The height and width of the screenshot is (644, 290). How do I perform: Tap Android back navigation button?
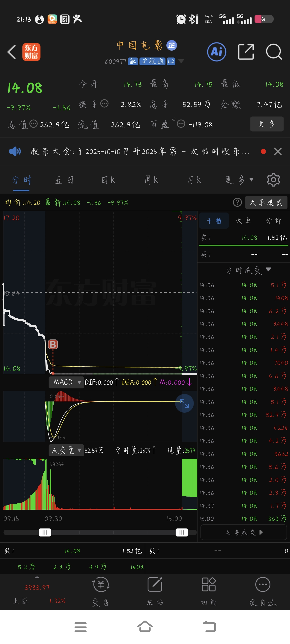(209, 627)
